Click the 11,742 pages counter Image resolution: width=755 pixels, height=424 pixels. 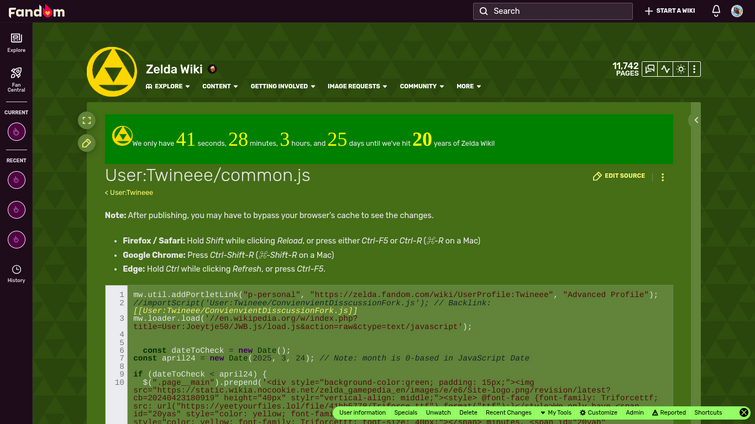625,69
